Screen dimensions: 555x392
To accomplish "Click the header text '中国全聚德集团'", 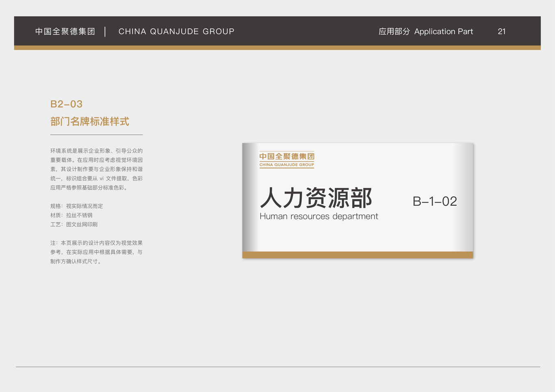I will tap(65, 32).
